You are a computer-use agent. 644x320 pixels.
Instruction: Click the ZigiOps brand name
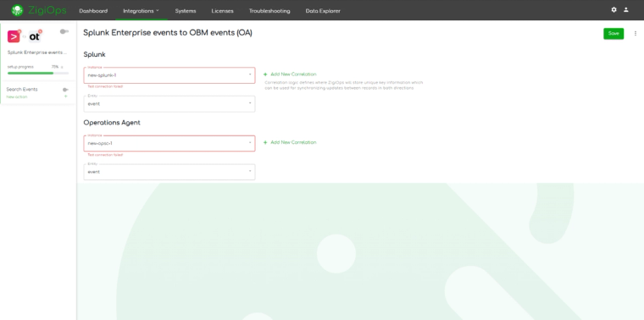tap(47, 10)
